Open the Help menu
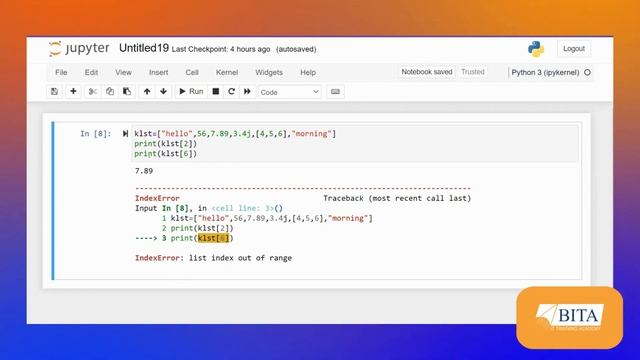640x360 pixels. 308,72
